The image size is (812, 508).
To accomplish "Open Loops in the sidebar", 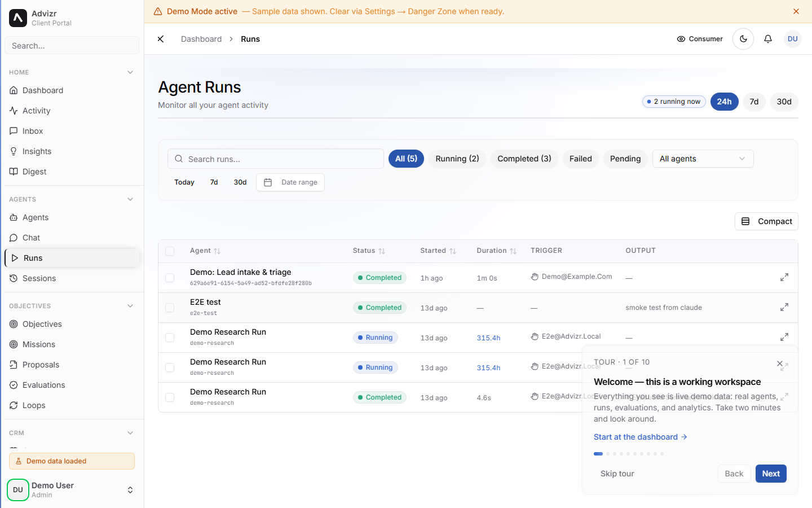I will pyautogui.click(x=72, y=405).
